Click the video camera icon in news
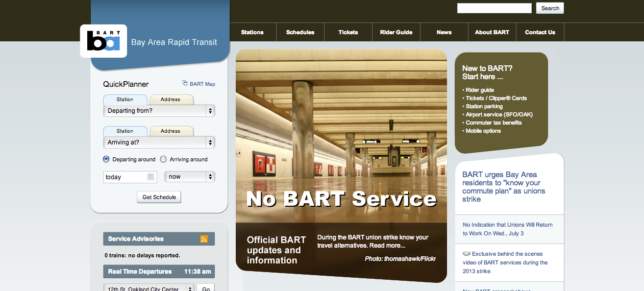 pyautogui.click(x=466, y=254)
